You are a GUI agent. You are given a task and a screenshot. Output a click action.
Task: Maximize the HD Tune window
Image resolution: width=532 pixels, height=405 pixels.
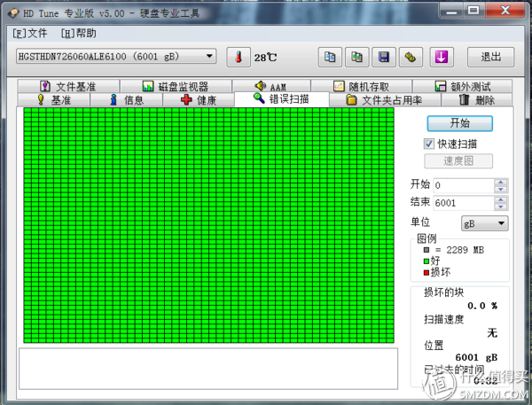point(473,10)
